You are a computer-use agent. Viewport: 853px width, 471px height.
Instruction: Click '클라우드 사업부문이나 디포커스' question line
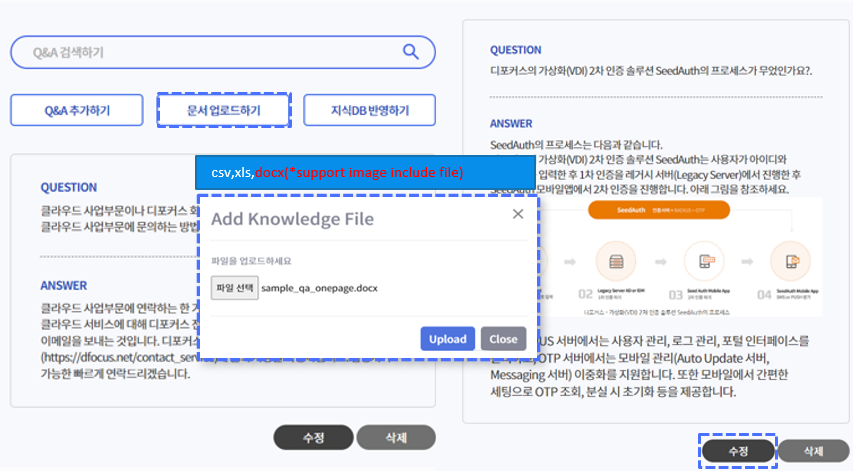[121, 210]
